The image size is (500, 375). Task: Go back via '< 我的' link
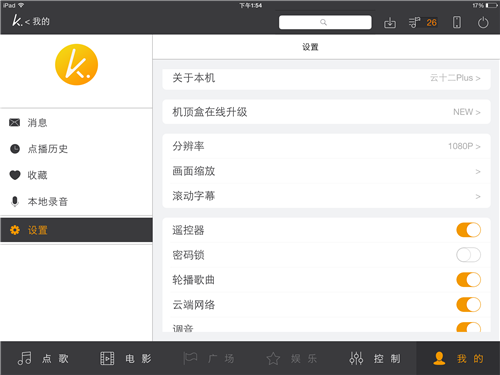point(37,22)
